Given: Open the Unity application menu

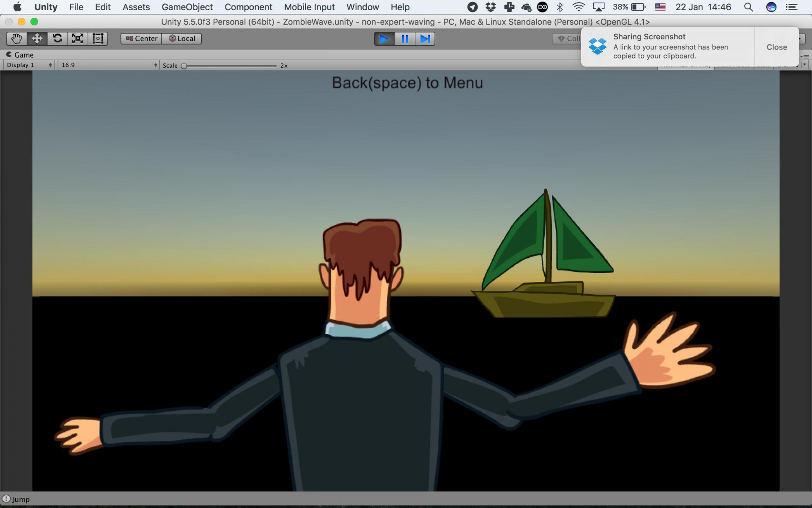Looking at the screenshot, I should (x=46, y=7).
